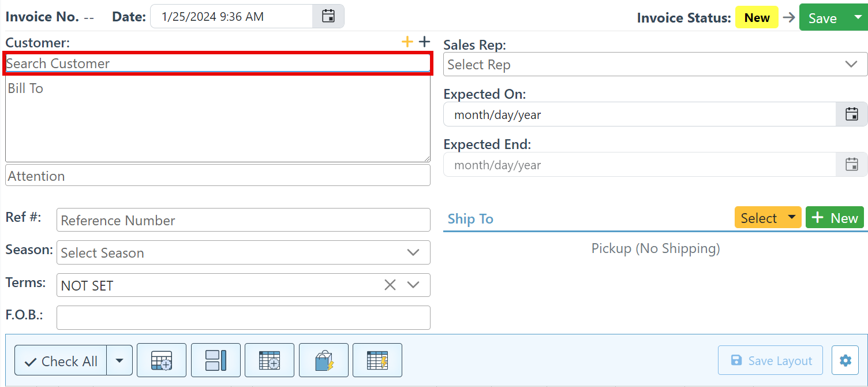Open the Check All dropdown arrow

point(119,361)
